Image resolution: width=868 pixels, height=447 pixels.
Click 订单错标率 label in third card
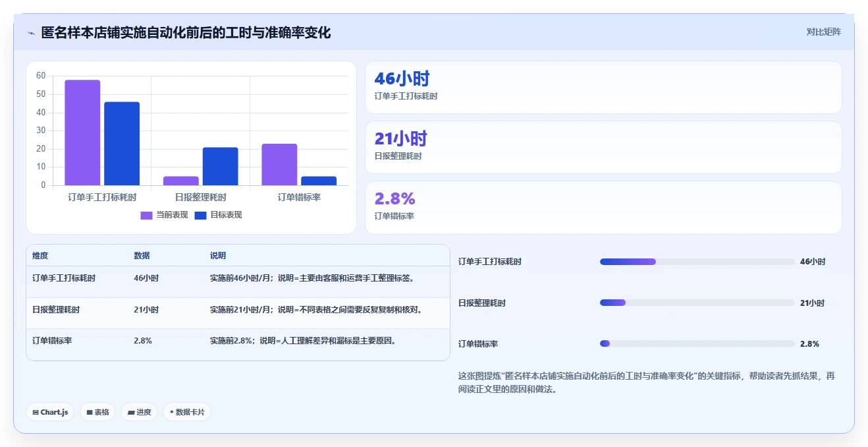tap(394, 216)
